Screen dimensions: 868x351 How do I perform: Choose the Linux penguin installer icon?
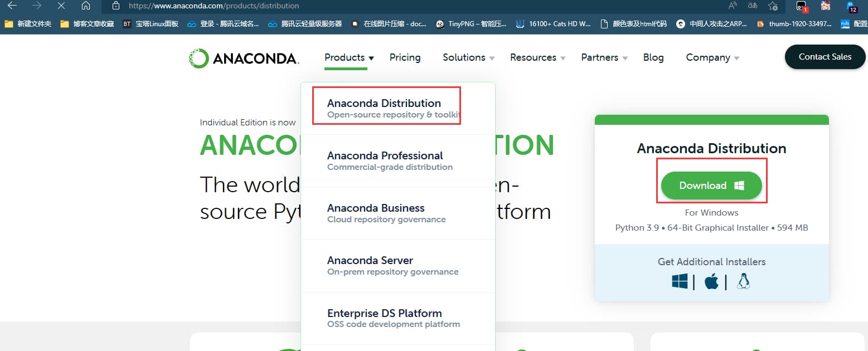(x=743, y=282)
